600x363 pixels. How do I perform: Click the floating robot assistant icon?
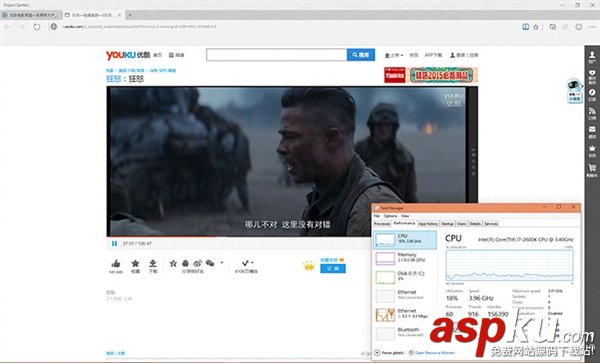click(x=574, y=91)
